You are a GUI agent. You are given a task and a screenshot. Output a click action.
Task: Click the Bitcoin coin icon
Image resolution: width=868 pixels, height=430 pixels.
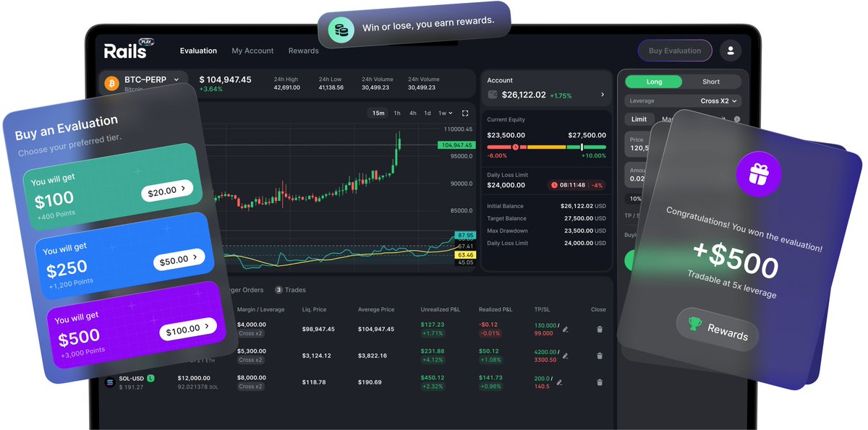tap(111, 83)
